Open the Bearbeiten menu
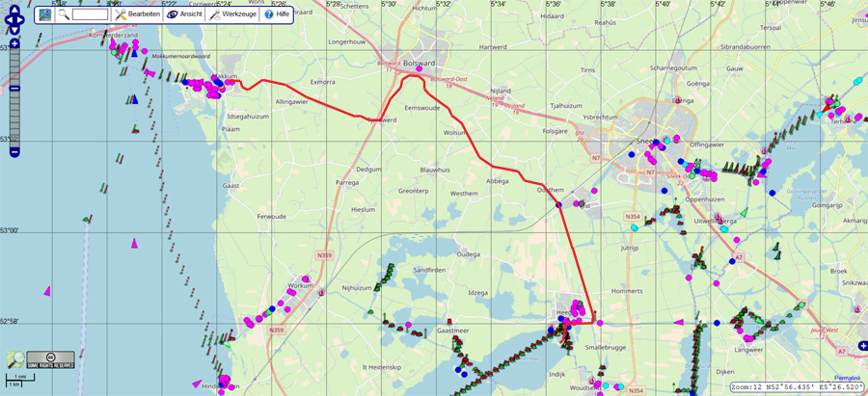Viewport: 868px width, 396px height. coord(136,14)
